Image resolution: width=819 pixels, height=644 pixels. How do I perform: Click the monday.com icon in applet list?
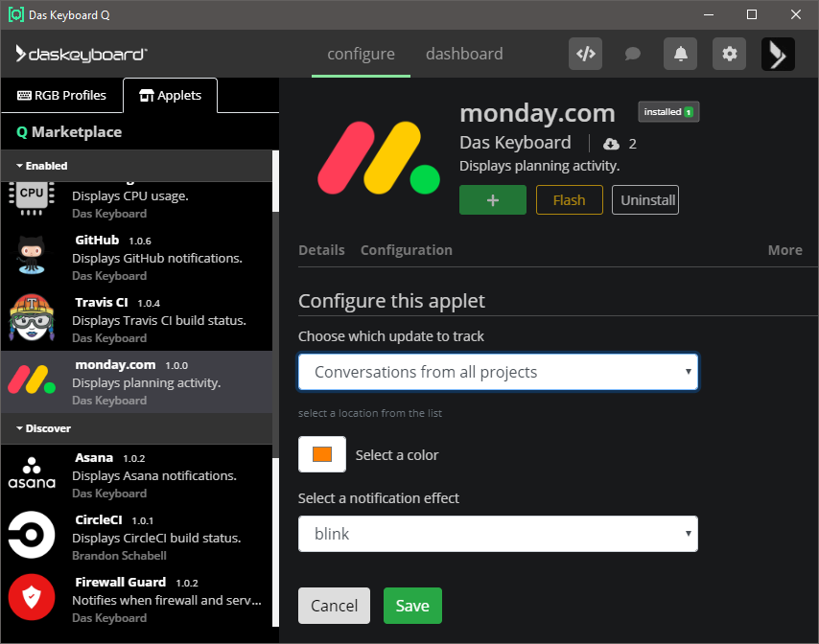tap(32, 379)
